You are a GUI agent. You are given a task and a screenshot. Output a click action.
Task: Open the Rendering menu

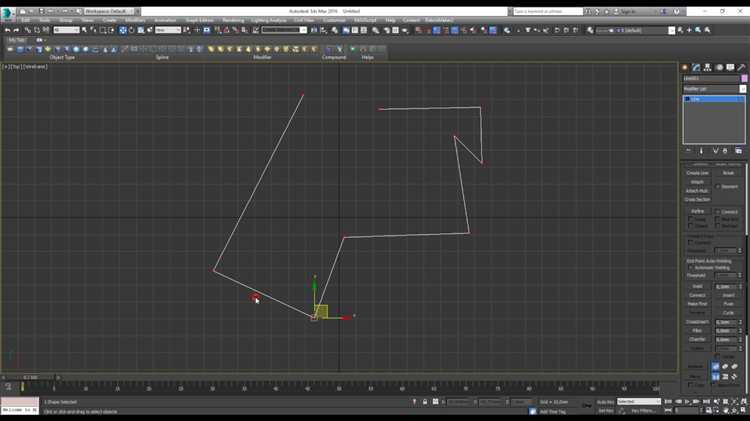click(232, 20)
